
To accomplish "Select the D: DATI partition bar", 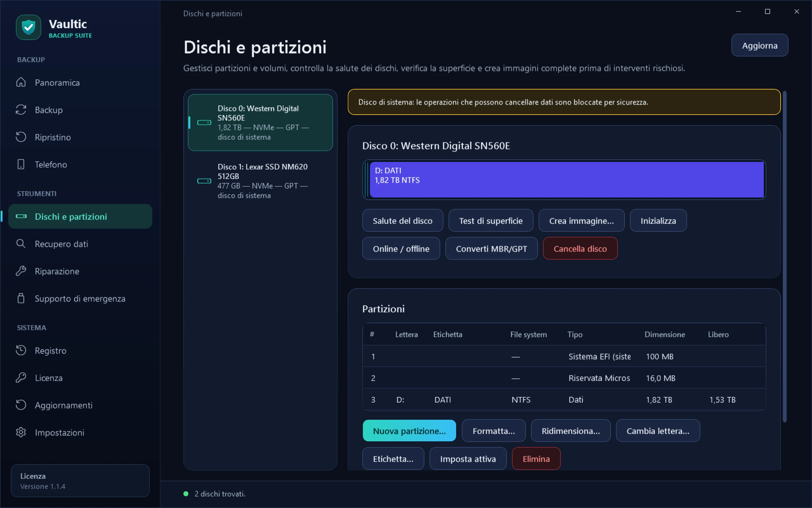I will coord(566,179).
